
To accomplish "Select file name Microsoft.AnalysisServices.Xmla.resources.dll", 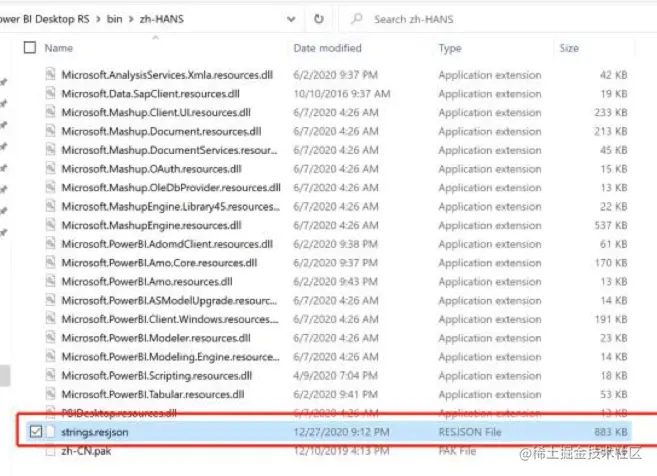I will point(167,75).
